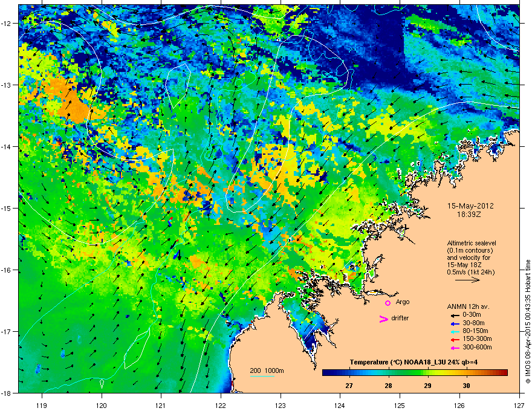Screen dimensions: 532x411
Task: Click the -14 latitude axis label
Action: tap(7, 146)
